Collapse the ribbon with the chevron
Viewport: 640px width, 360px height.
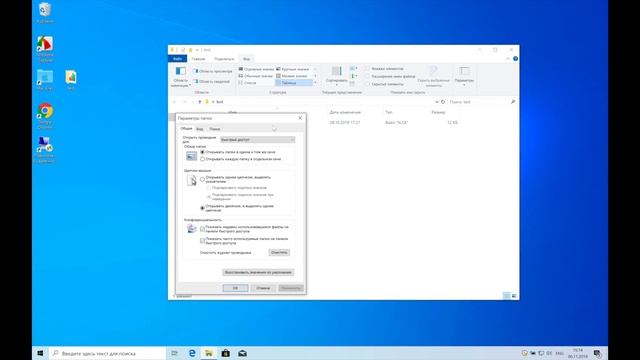[x=508, y=59]
